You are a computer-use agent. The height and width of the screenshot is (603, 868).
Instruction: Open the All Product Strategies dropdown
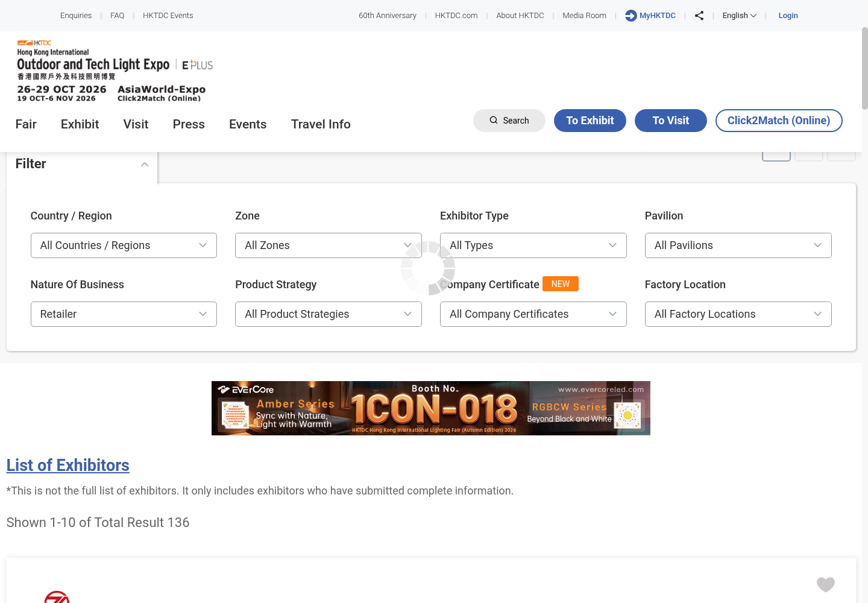tap(329, 314)
